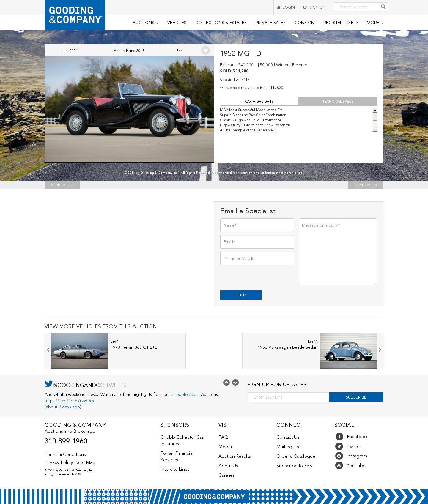The width and height of the screenshot is (428, 504).
Task: Show previous tweet with up arrow
Action: coord(226,383)
